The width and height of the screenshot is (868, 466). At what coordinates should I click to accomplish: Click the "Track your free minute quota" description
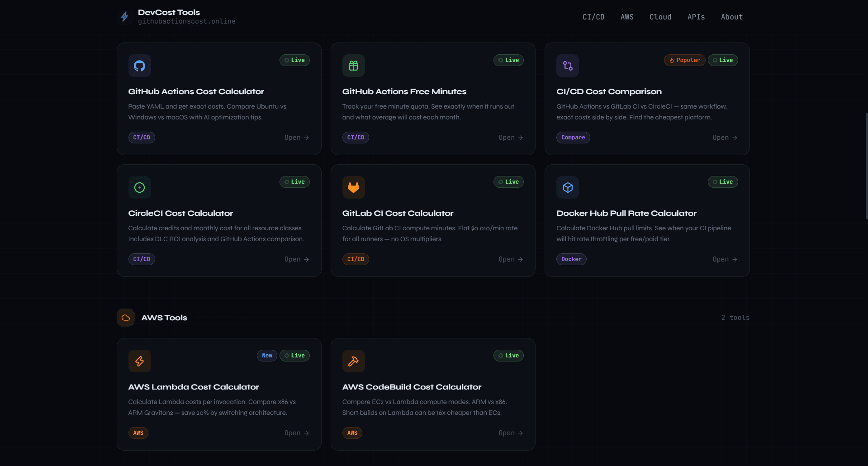[428, 112]
